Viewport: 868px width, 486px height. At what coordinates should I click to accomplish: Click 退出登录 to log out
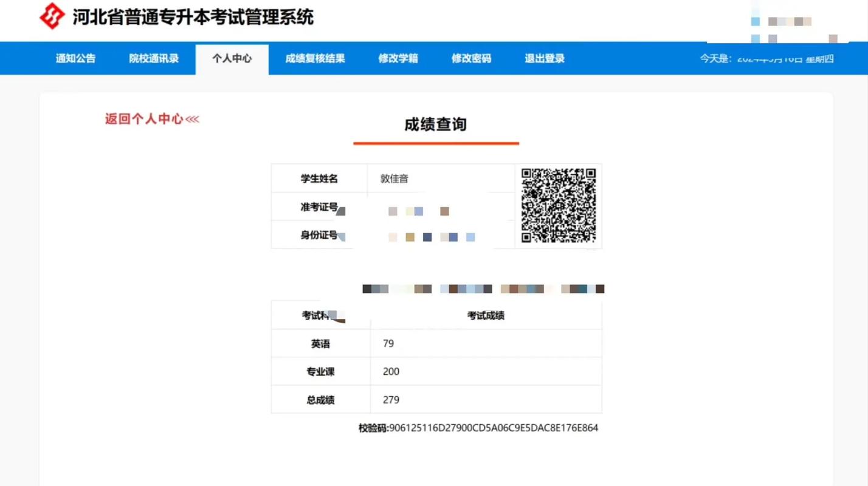[x=543, y=58]
